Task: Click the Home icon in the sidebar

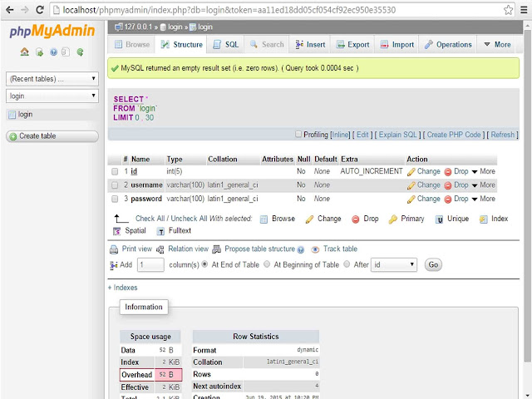Action: tap(24, 52)
